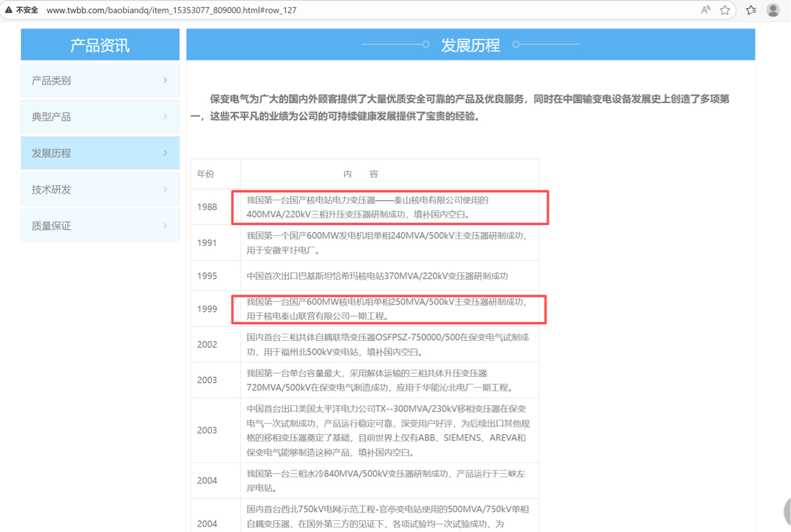Click the OSFPSZ-750000/500 content cell
791x532 pixels.
[389, 345]
